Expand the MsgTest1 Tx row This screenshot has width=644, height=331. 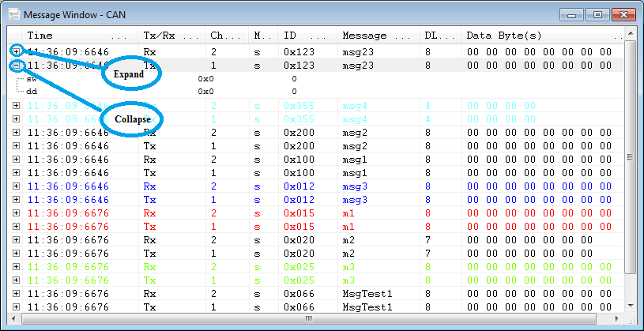16,307
